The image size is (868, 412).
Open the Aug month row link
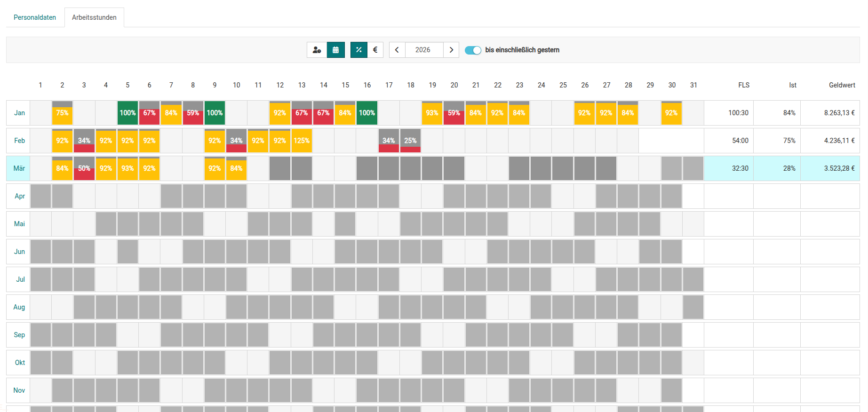19,307
